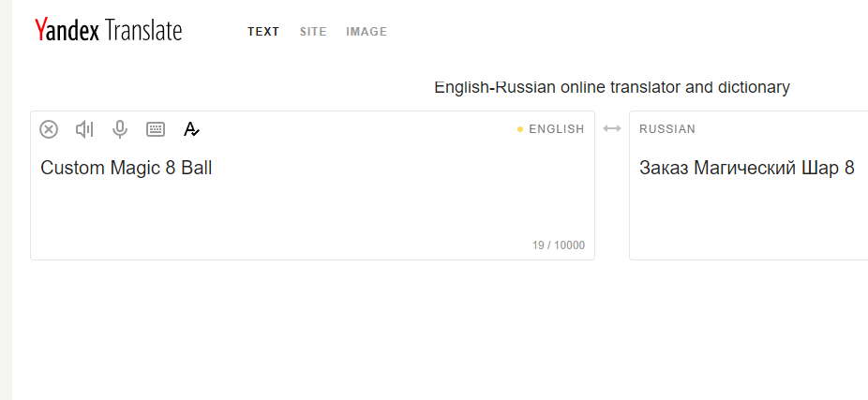Open the virtual keyboard icon
Screen dimensions: 868x400
(156, 129)
